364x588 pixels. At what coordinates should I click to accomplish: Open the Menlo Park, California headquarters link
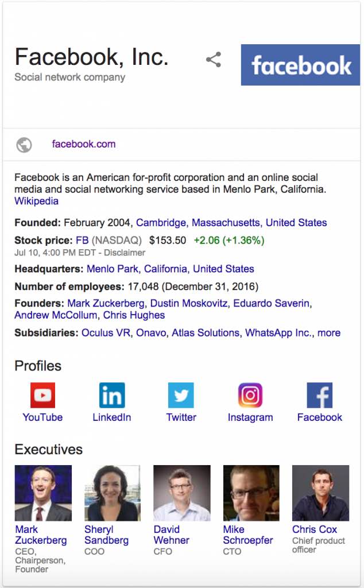(x=137, y=269)
